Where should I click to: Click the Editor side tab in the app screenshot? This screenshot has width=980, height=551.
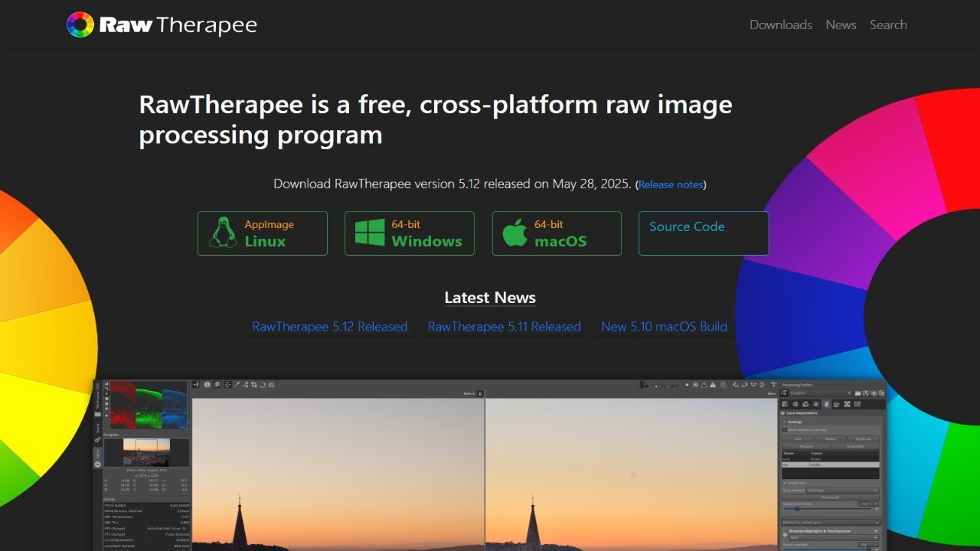point(97,458)
